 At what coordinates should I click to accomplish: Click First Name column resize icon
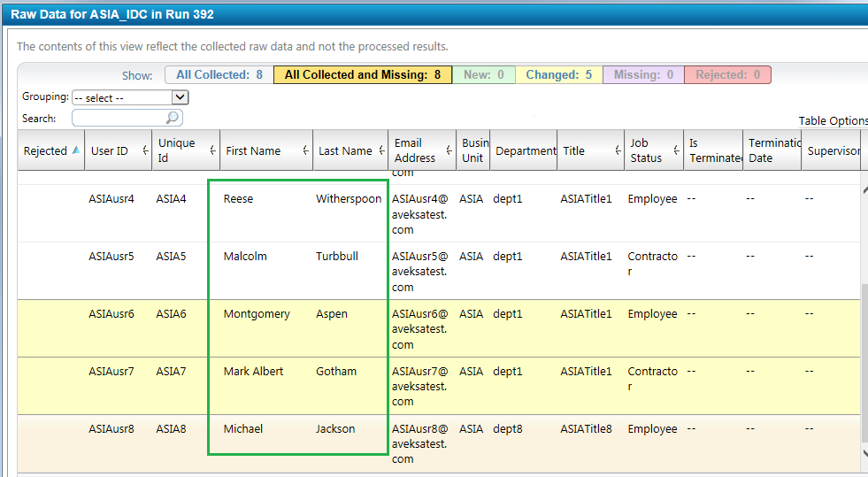click(x=305, y=151)
